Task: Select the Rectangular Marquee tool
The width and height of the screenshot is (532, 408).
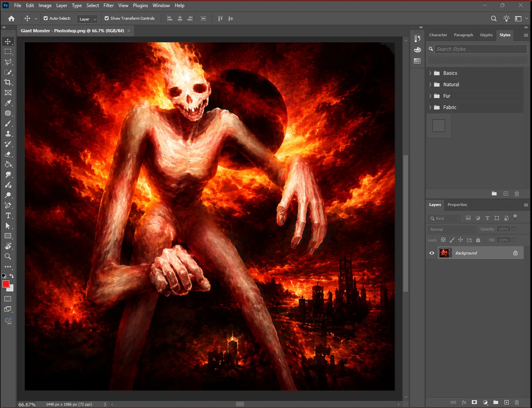Action: (8, 52)
